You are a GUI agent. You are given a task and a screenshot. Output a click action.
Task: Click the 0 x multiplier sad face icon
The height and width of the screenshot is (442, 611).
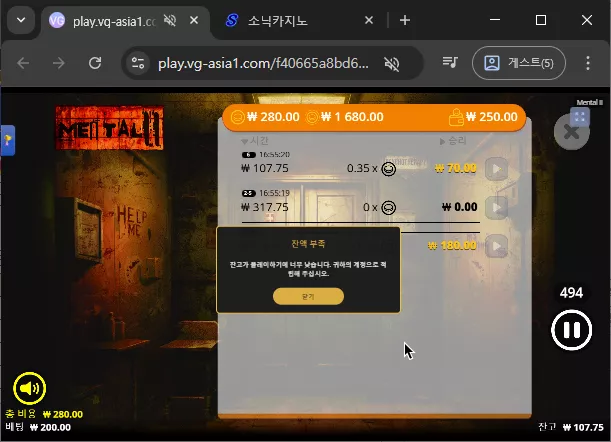click(x=388, y=207)
